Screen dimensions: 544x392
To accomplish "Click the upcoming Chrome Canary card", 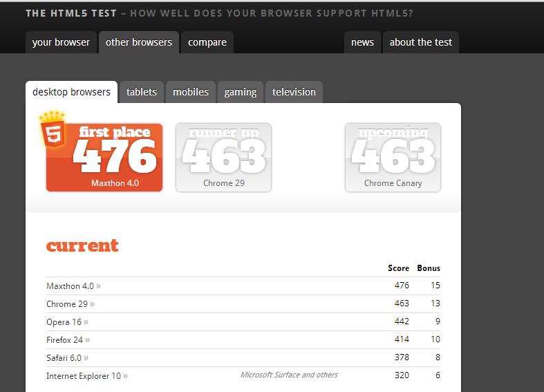I will point(393,158).
